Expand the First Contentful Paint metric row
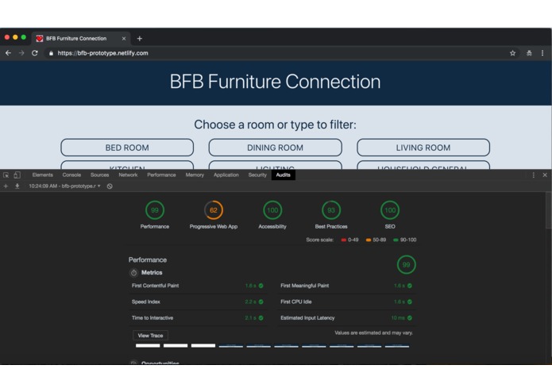This screenshot has width=552, height=392. 198,286
